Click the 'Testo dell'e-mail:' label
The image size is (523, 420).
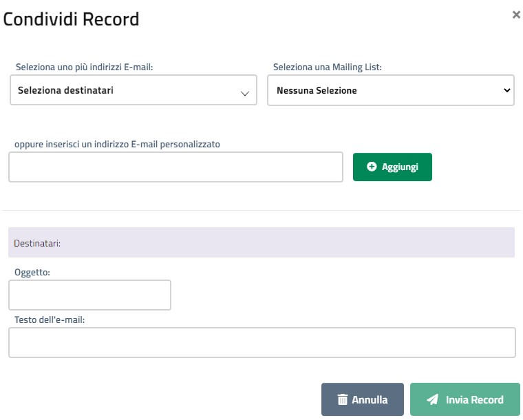pos(50,319)
